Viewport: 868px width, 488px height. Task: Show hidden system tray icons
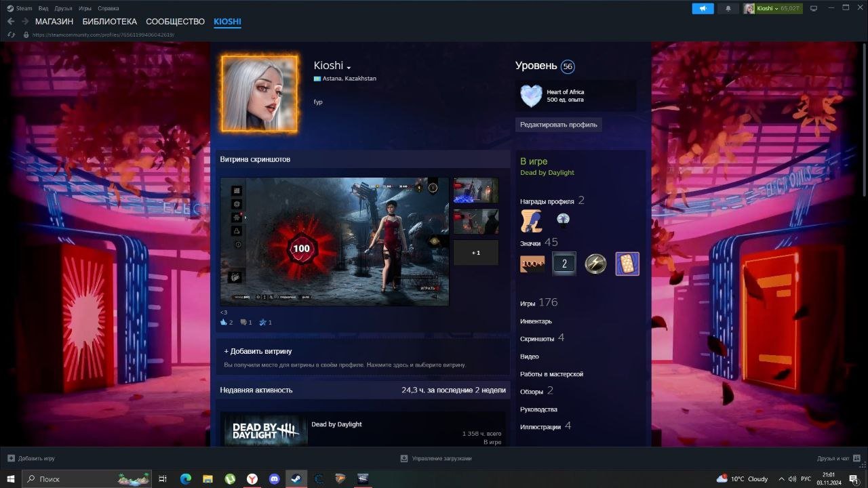point(781,479)
